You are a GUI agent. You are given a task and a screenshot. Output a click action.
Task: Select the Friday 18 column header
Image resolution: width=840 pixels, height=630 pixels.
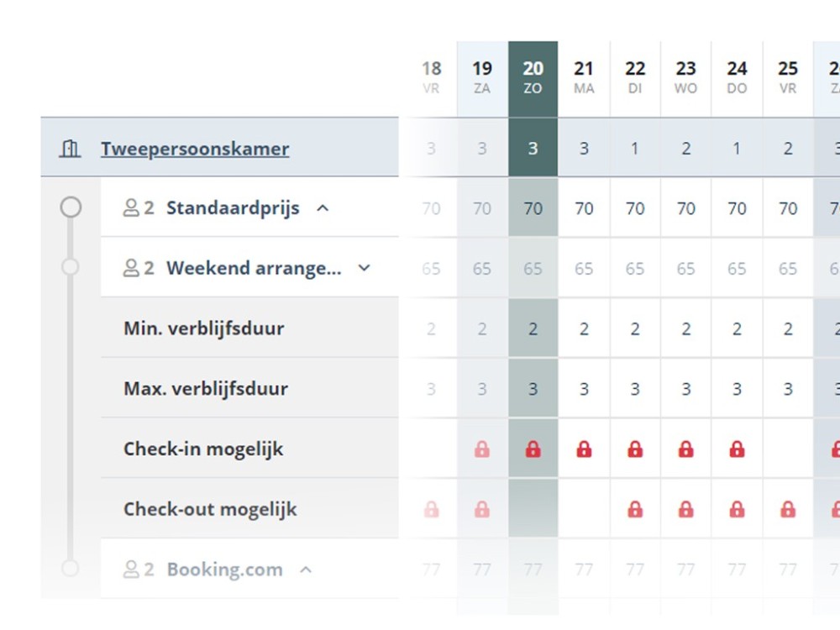pos(430,76)
